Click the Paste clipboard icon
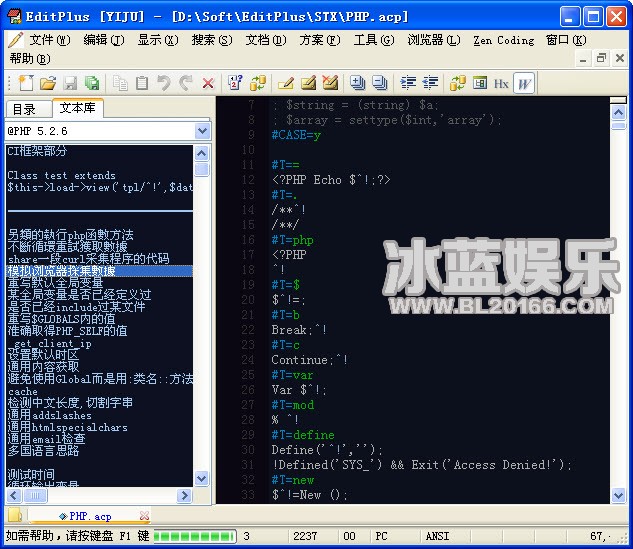633x549 pixels. coord(142,83)
